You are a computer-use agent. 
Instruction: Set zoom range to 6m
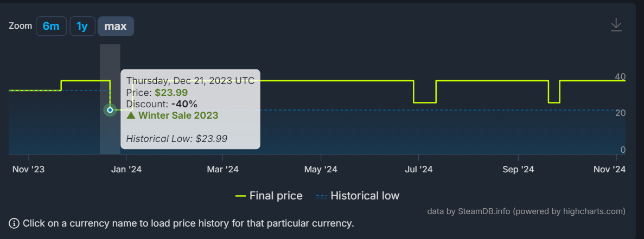tap(51, 26)
